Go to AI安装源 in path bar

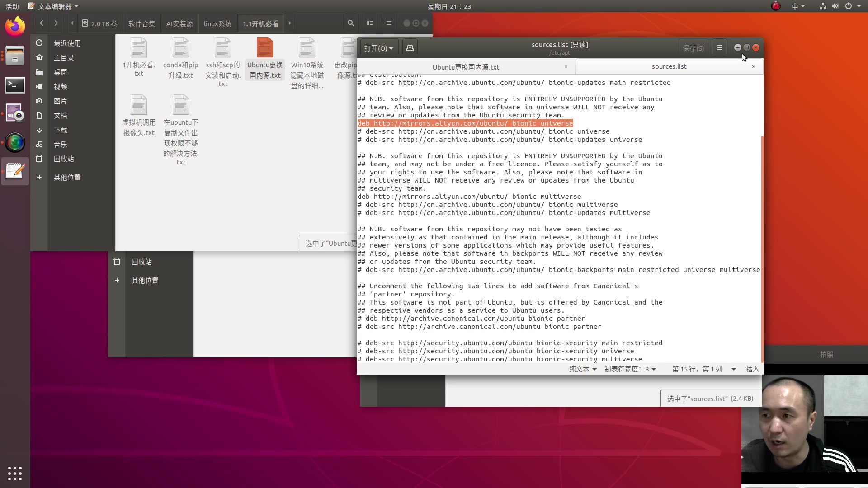click(179, 23)
